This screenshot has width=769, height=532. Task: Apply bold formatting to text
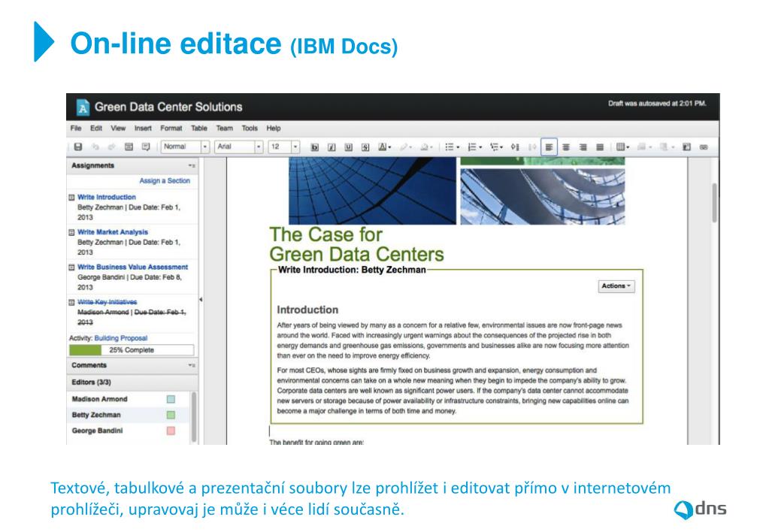pos(315,147)
